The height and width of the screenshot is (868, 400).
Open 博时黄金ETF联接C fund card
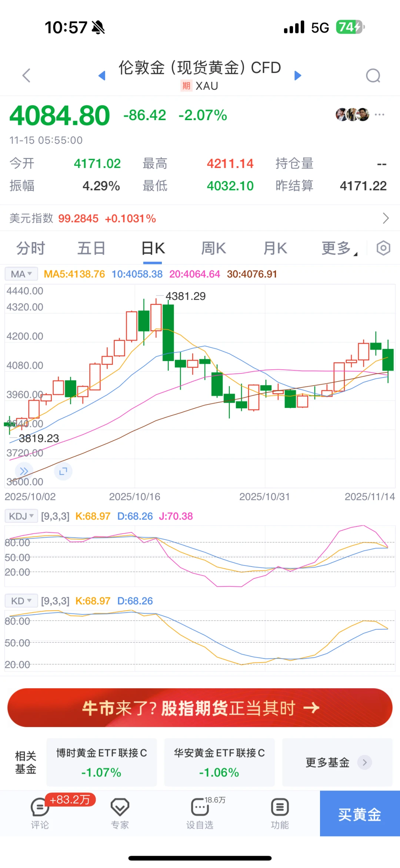(x=101, y=762)
